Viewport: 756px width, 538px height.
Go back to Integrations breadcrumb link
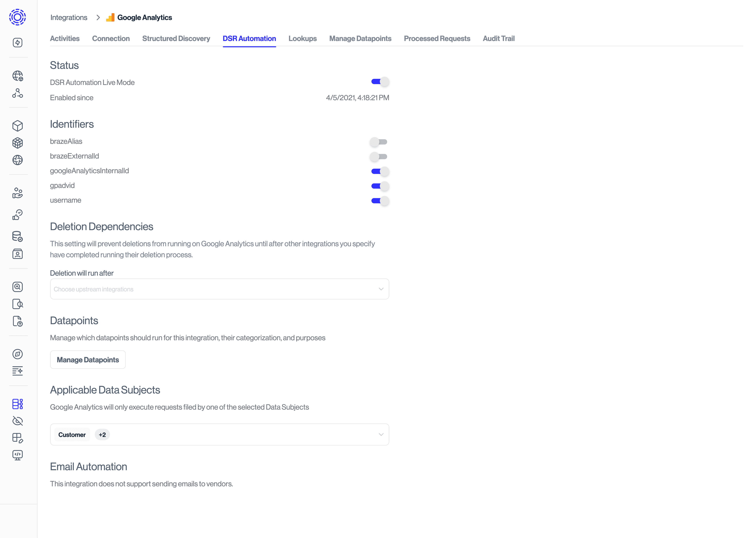[69, 18]
